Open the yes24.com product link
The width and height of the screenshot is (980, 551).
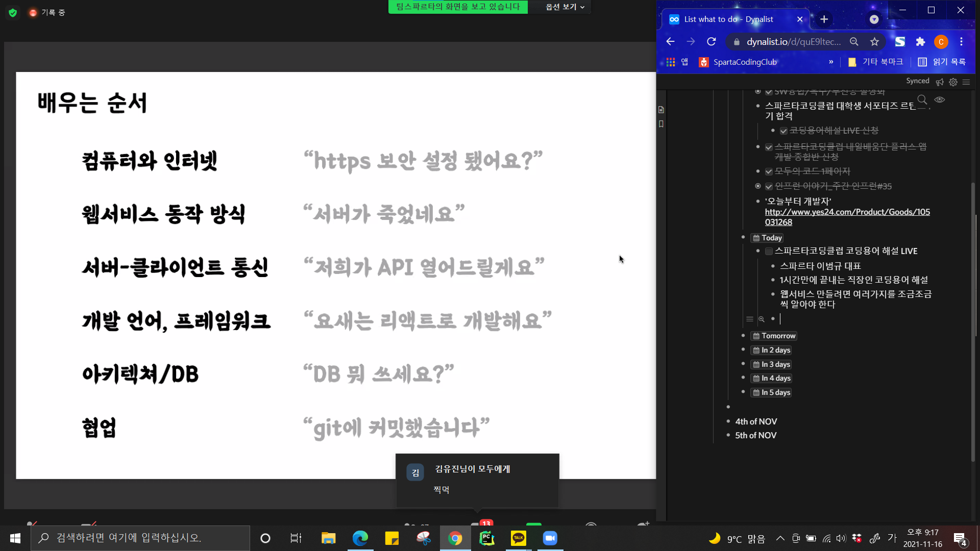point(847,212)
